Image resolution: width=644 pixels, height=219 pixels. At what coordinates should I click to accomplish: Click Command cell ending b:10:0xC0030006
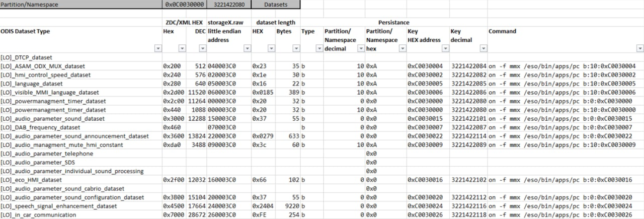pos(566,93)
